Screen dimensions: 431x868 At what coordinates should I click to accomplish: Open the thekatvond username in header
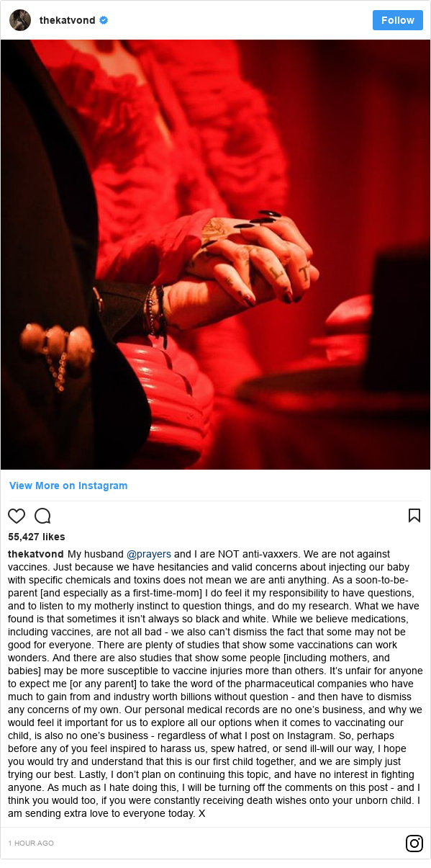point(67,20)
